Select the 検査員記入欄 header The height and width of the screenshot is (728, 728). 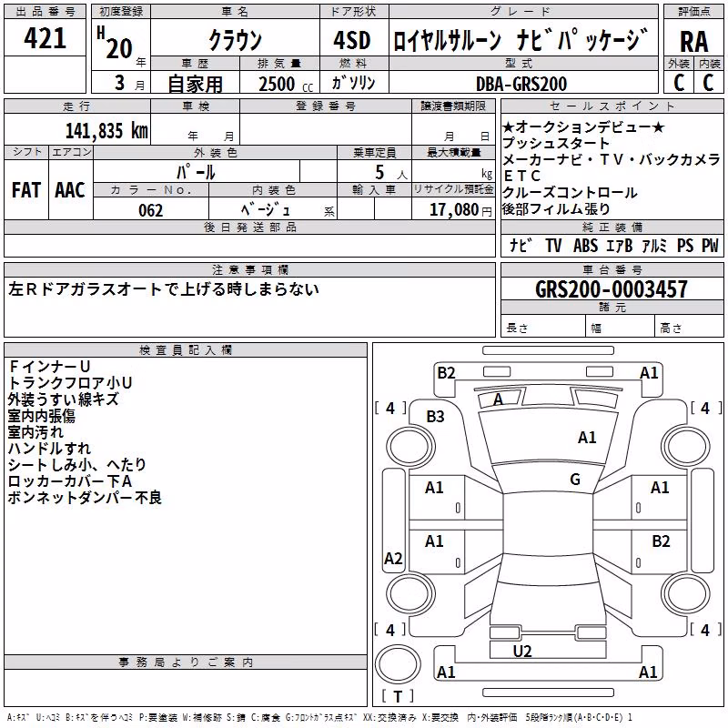186,350
